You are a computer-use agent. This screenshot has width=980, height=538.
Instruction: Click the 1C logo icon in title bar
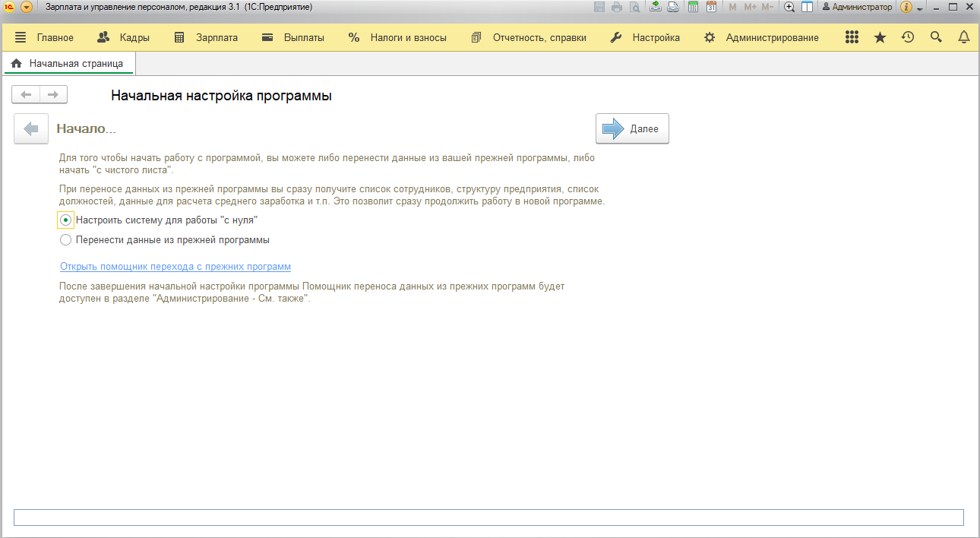pyautogui.click(x=10, y=7)
